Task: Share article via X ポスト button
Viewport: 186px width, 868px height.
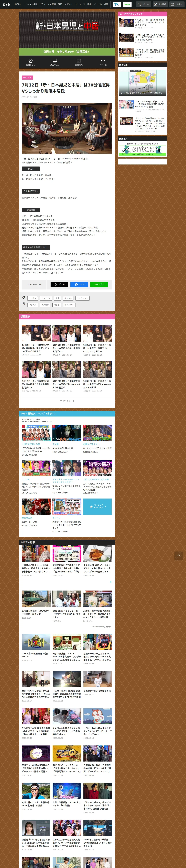Action: (x=59, y=284)
